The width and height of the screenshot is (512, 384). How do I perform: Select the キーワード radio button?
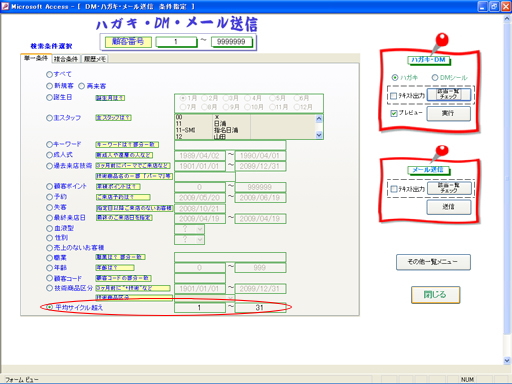[x=49, y=144]
